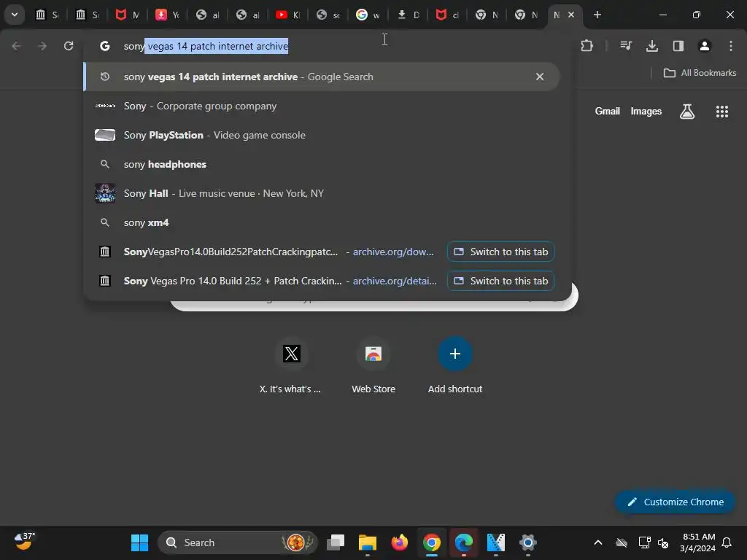This screenshot has width=747, height=560.
Task: Select Sony PlayStation suggestion
Action: point(322,135)
